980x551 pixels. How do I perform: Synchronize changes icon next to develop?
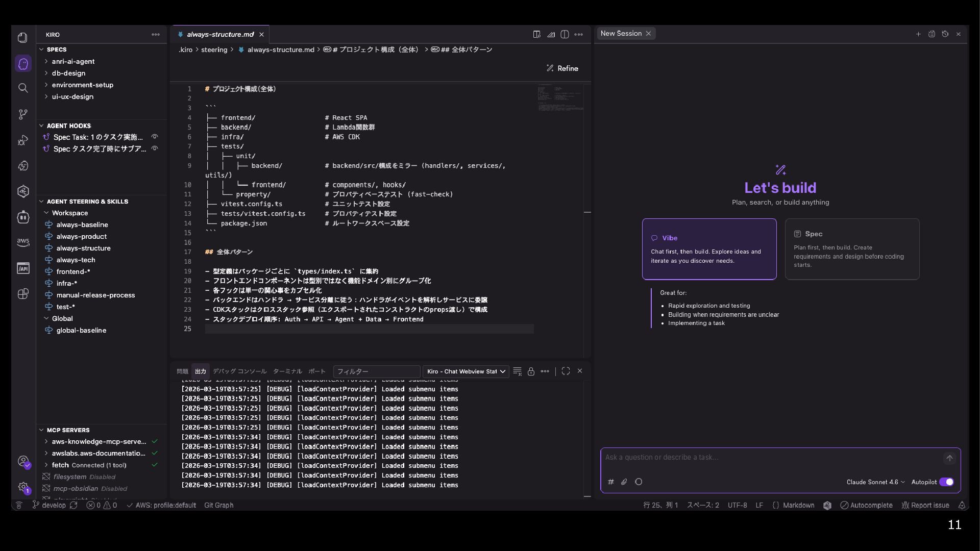click(73, 505)
